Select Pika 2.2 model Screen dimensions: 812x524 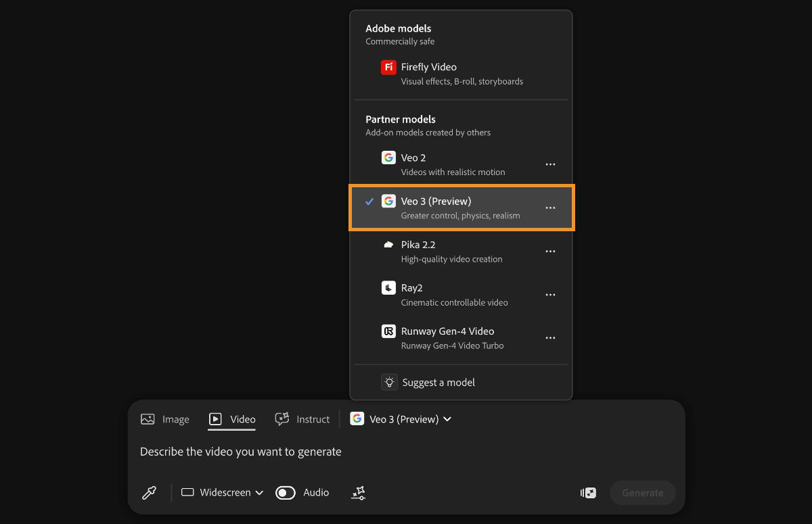click(x=461, y=252)
